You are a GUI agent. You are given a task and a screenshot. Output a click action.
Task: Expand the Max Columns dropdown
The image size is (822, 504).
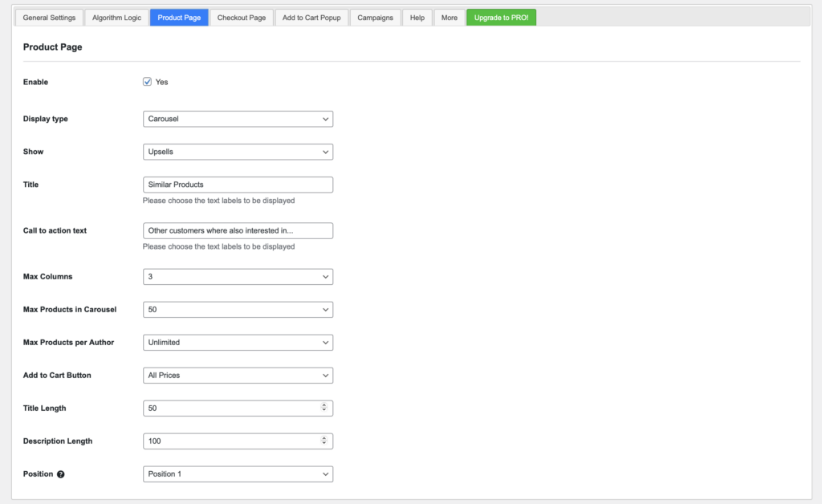click(x=238, y=276)
